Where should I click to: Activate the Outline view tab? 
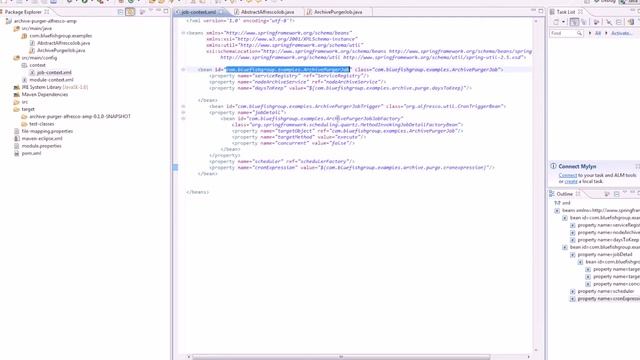click(x=564, y=194)
